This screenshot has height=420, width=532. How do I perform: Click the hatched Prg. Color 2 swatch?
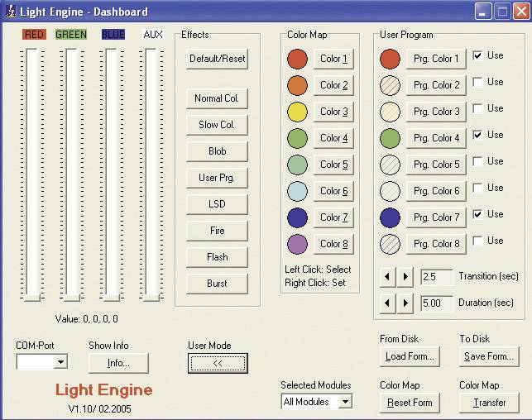(390, 85)
